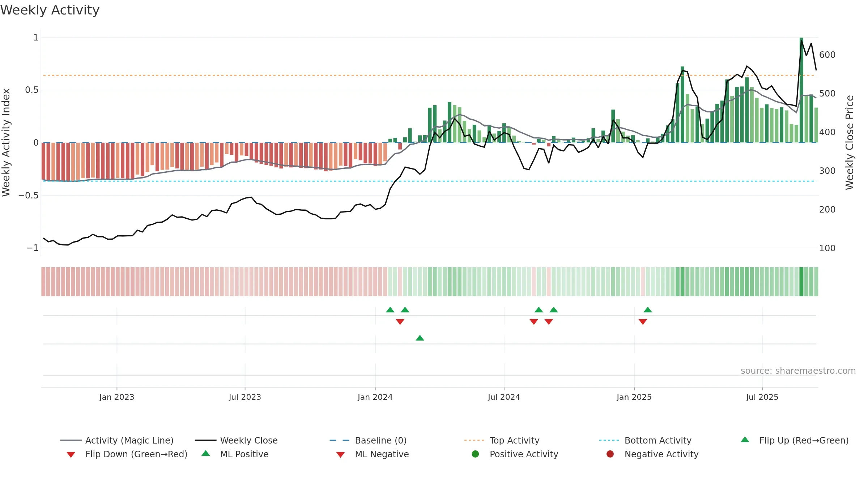Click the Flip Up green triangle legend icon
The image size is (868, 488).
point(745,440)
